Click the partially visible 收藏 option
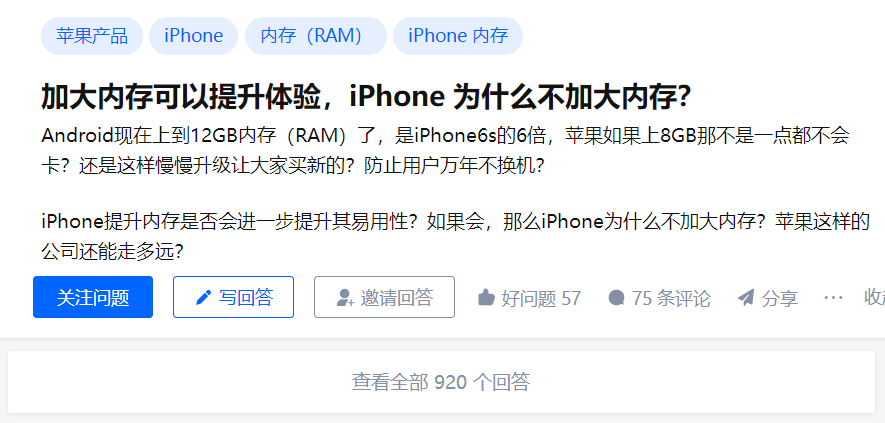Screen dimensions: 885x423 point(874,298)
